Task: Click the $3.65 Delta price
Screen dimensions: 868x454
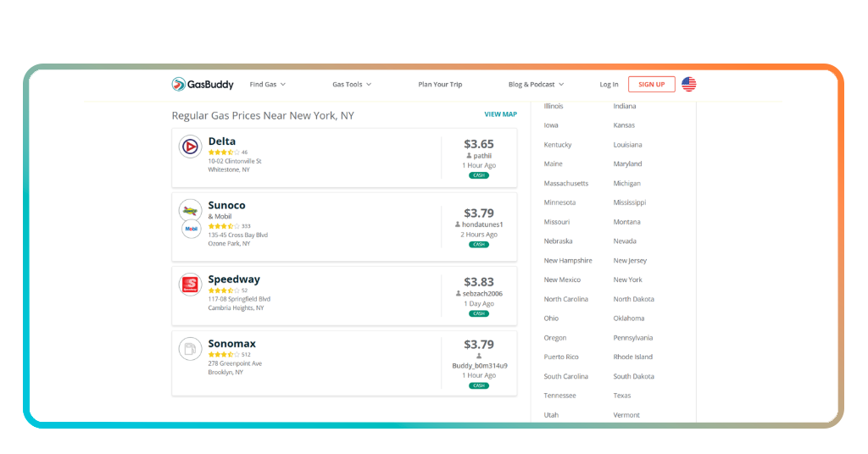Action: point(479,144)
